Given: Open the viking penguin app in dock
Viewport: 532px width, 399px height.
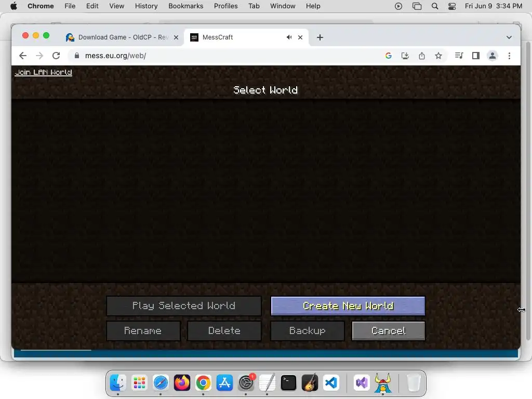Looking at the screenshot, I should tap(383, 383).
